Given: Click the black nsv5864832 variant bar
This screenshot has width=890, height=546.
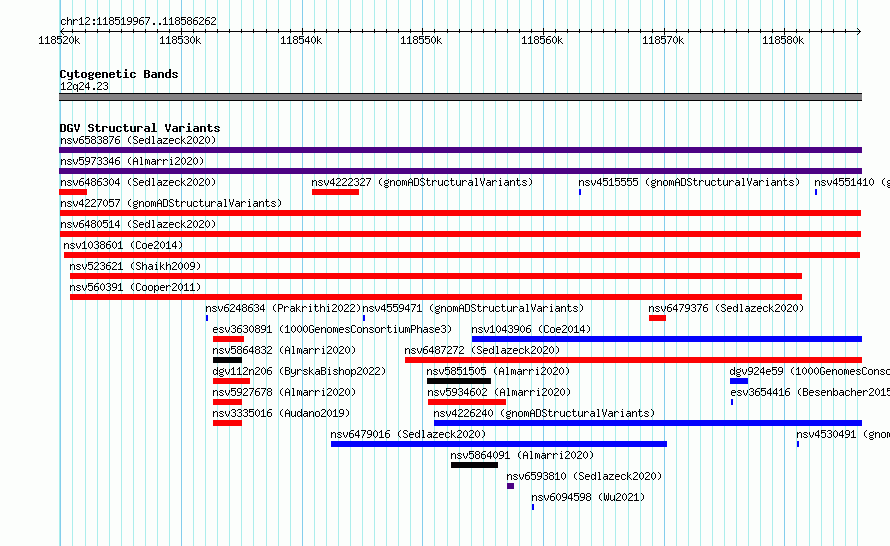Looking at the screenshot, I should pyautogui.click(x=228, y=360).
